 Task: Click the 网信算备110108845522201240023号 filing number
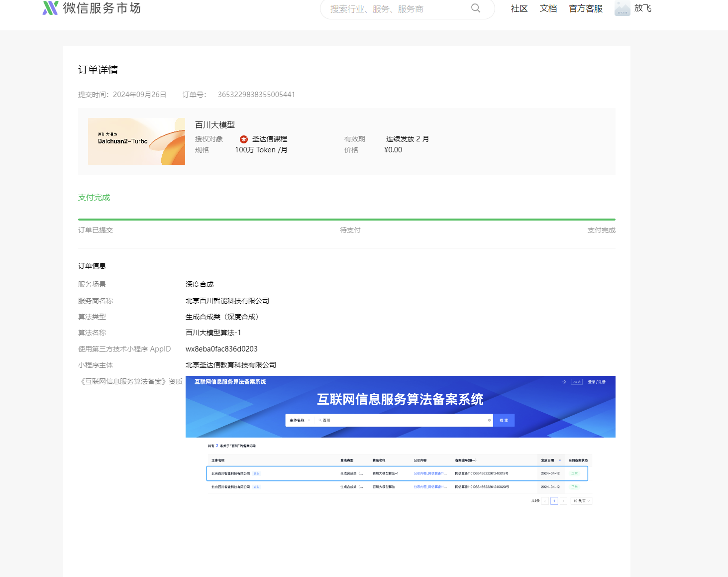(x=482, y=487)
